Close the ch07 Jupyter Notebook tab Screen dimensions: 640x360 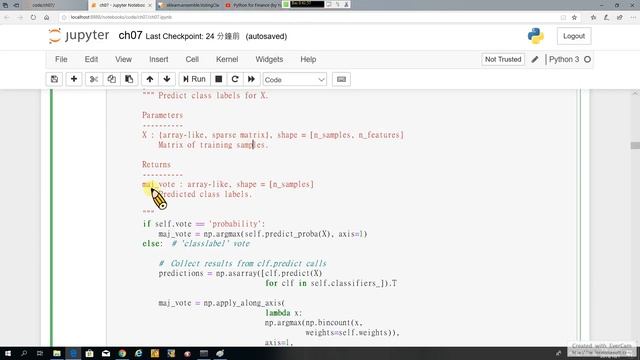tap(149, 5)
